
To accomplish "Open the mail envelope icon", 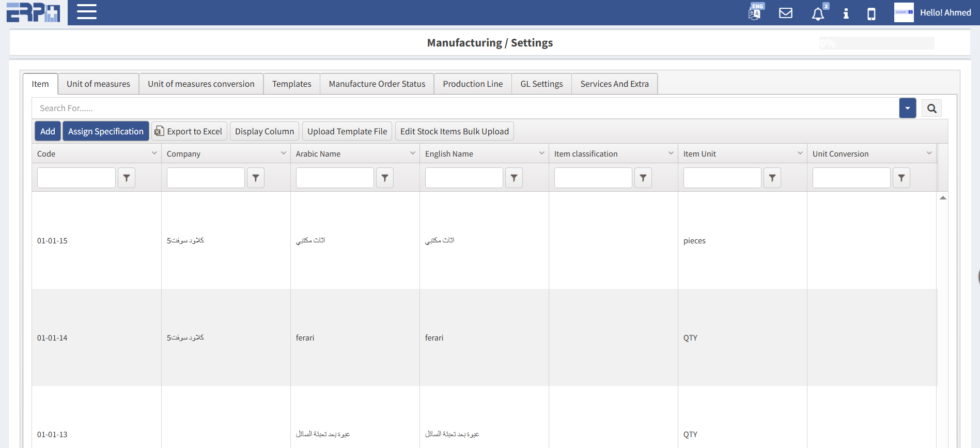I will click(x=785, y=13).
